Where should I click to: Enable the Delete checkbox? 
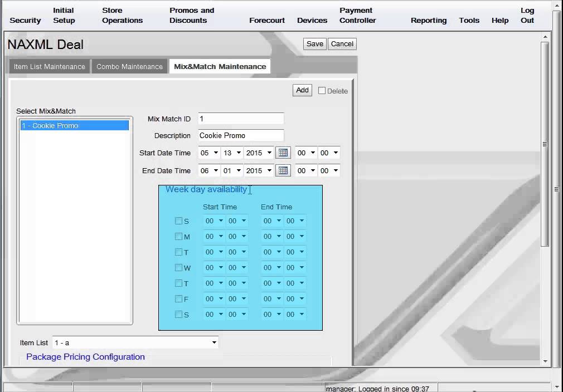322,91
